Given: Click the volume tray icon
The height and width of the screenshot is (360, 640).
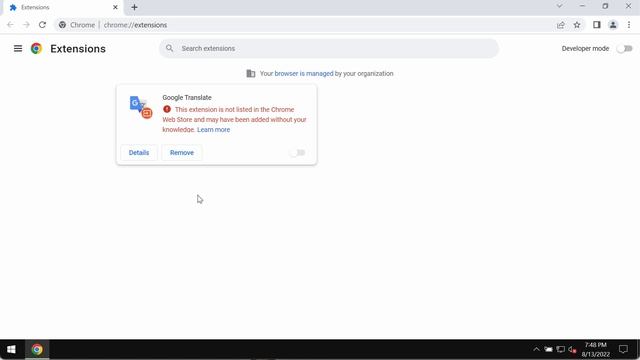Looking at the screenshot, I should click(572, 350).
